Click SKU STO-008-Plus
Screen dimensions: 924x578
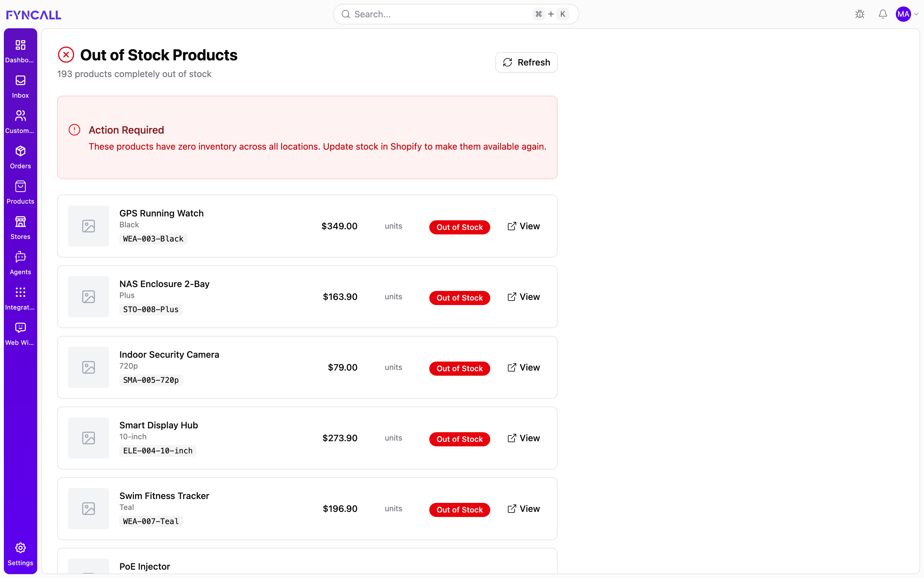[x=151, y=310]
